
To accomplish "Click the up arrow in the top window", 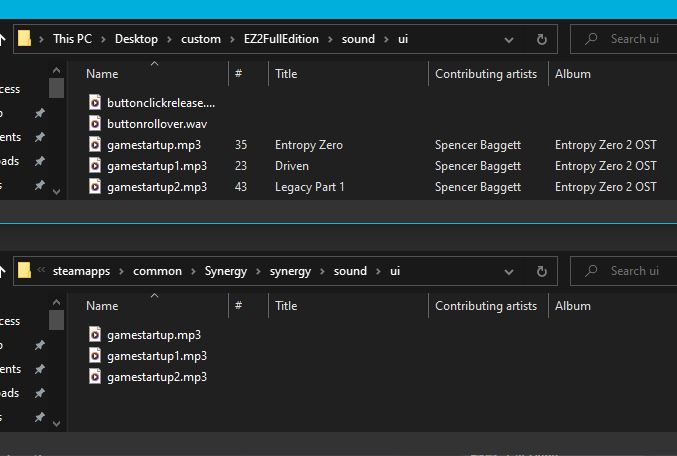I will (4, 40).
